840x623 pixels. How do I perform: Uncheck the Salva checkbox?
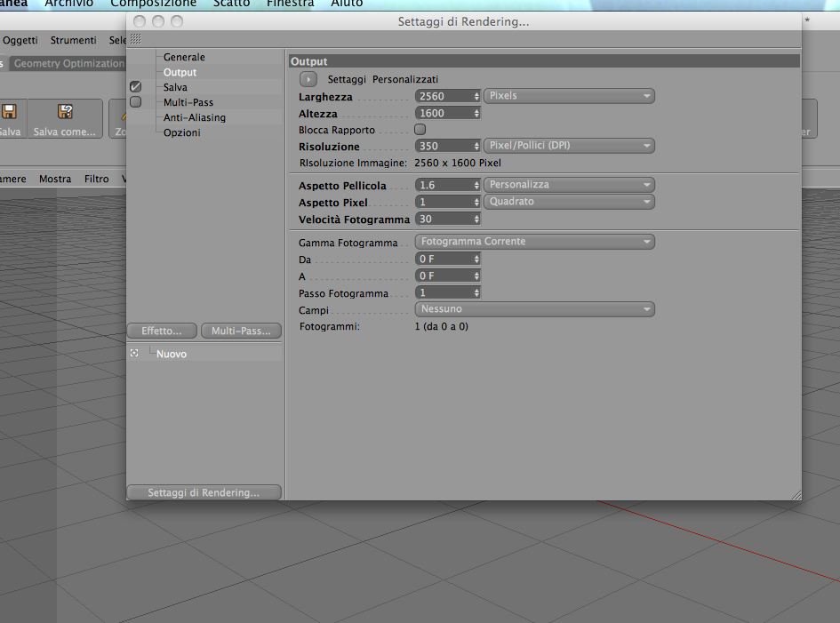point(135,86)
